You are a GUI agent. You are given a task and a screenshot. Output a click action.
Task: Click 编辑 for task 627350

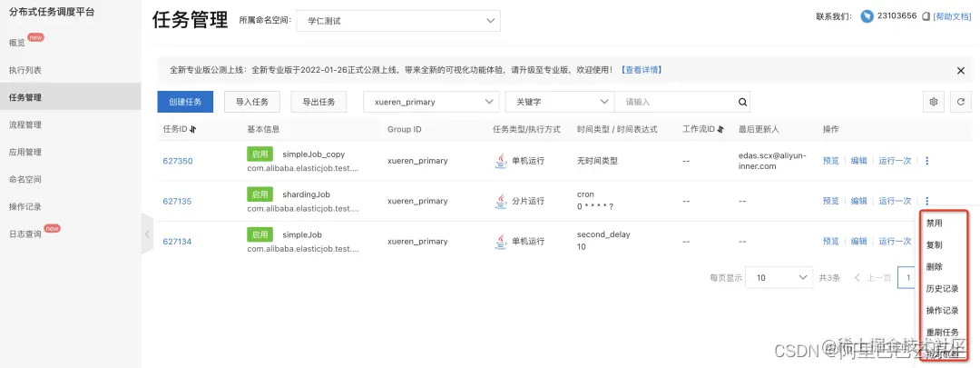pos(858,161)
